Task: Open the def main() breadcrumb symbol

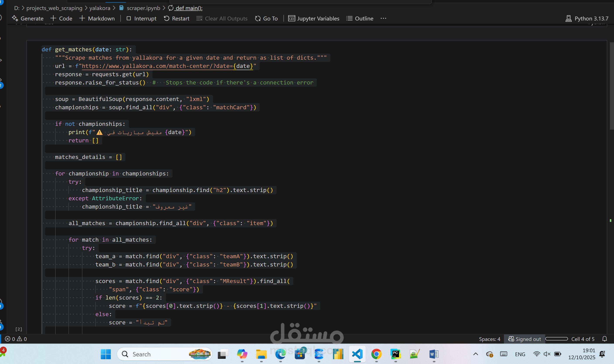Action: pos(189,8)
